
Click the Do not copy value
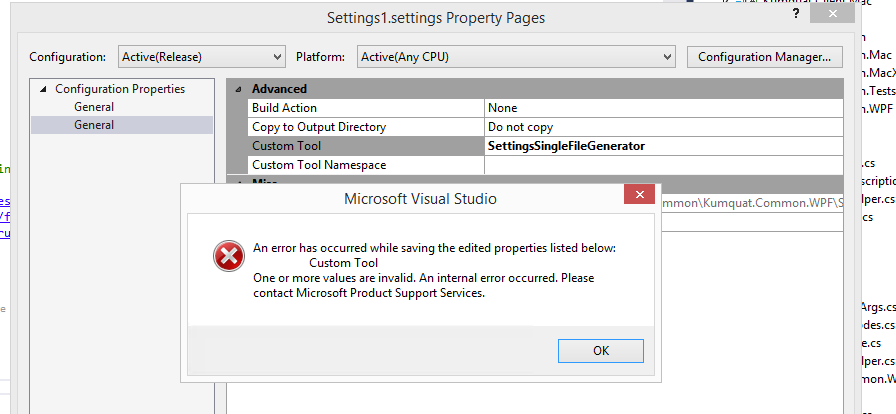pos(664,127)
